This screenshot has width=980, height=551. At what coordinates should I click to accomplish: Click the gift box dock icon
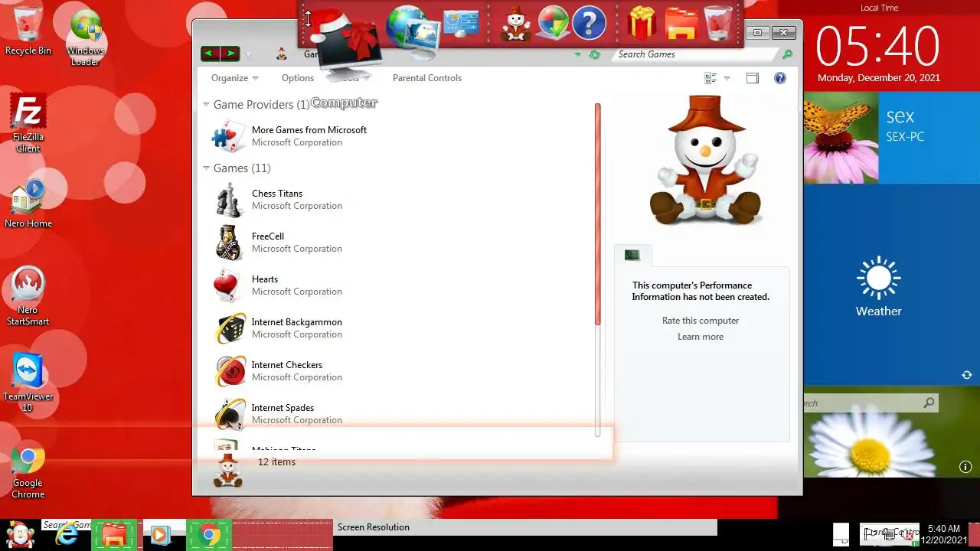642,23
